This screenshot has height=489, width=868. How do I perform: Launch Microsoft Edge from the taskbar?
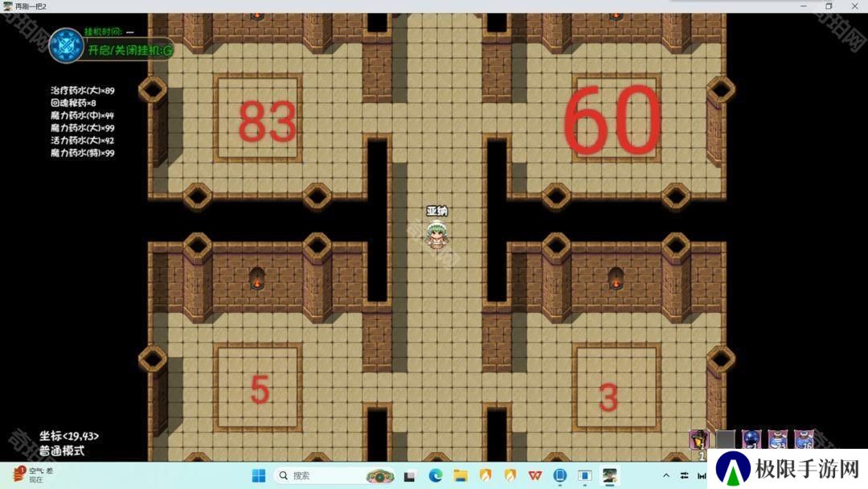tap(435, 475)
